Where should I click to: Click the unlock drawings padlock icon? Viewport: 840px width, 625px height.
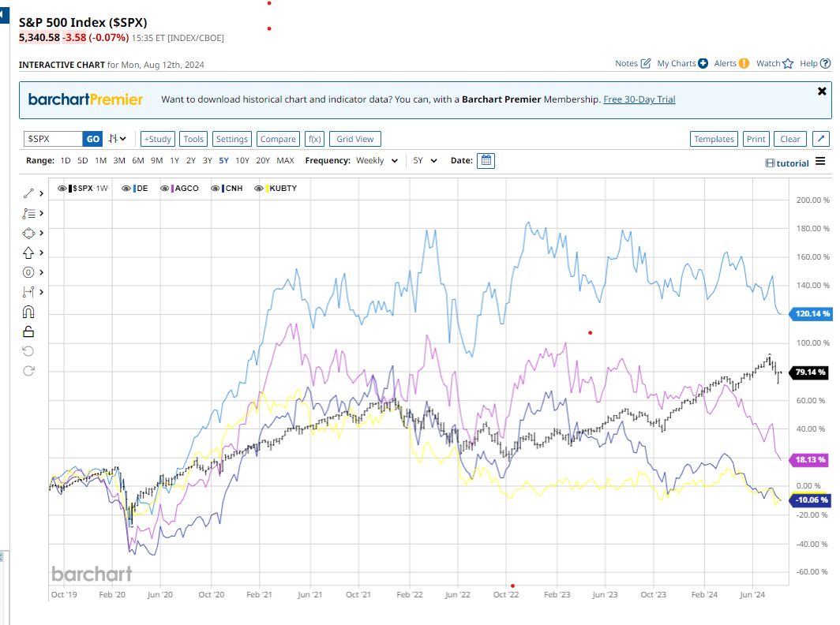pyautogui.click(x=28, y=331)
